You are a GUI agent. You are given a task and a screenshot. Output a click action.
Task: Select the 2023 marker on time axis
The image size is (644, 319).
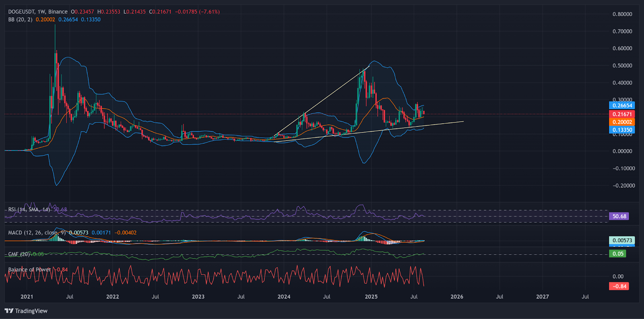[x=198, y=297]
